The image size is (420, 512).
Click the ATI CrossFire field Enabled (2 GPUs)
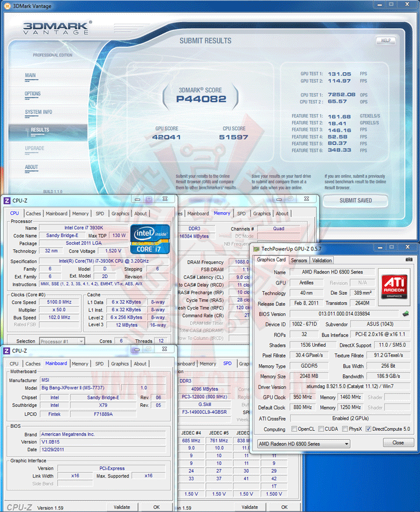pos(350,418)
